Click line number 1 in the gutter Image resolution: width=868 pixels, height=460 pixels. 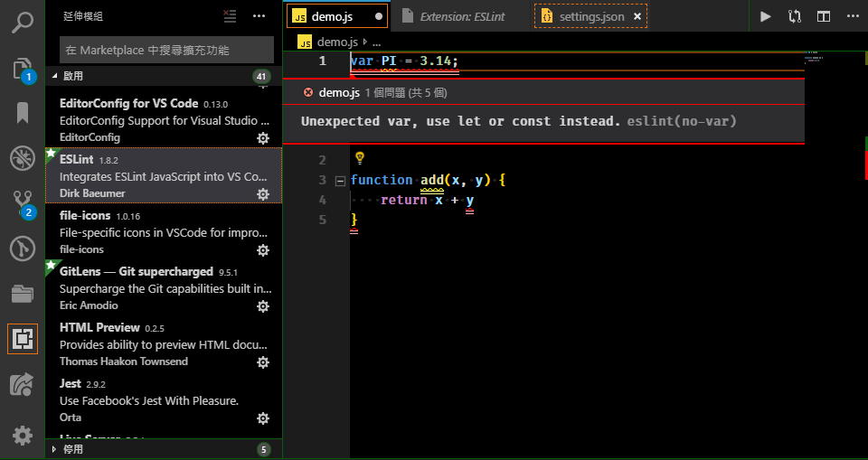click(x=322, y=61)
